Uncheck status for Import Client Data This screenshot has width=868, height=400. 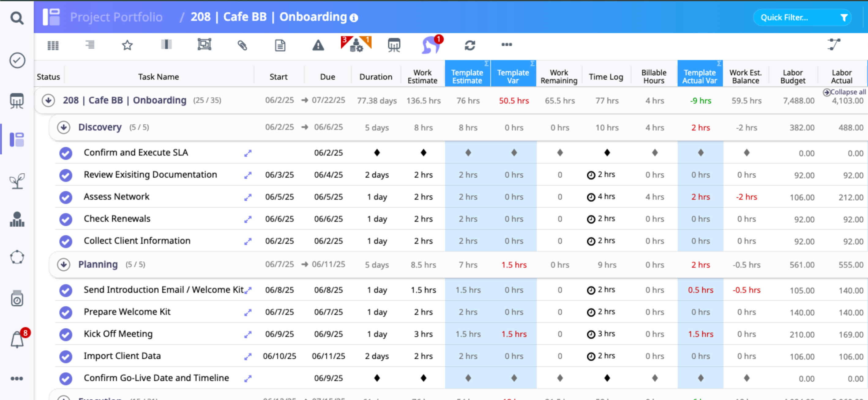[x=66, y=356]
